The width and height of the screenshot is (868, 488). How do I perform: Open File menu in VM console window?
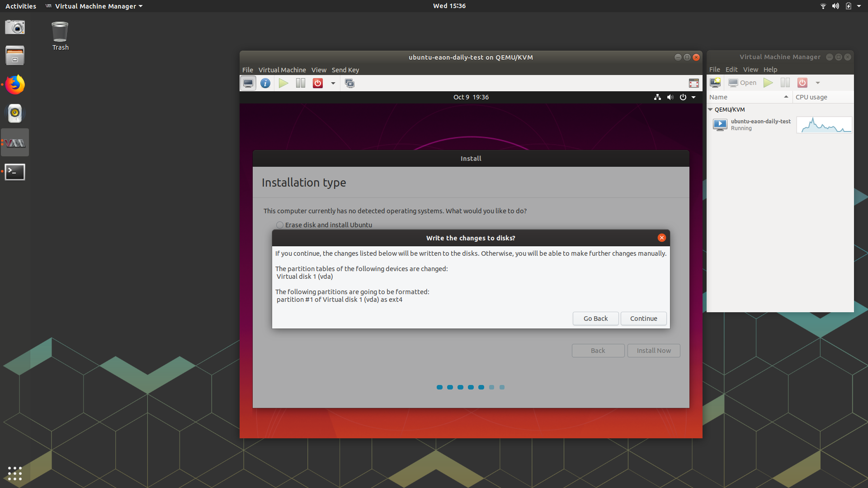(247, 70)
